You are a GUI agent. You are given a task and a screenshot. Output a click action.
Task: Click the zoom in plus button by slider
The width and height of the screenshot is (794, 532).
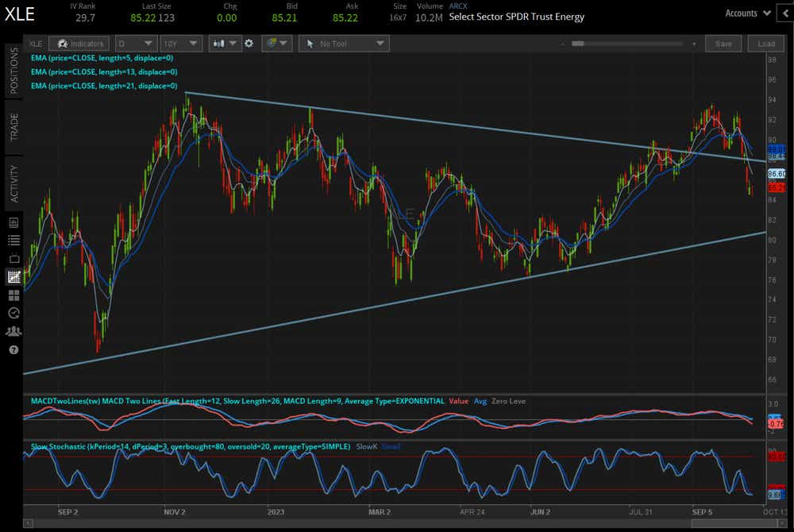[694, 44]
